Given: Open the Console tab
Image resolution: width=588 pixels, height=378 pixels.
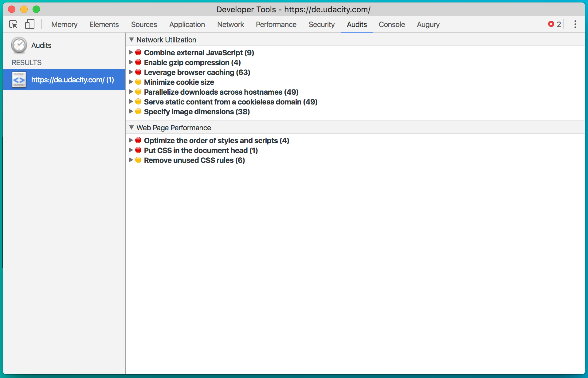Looking at the screenshot, I should click(392, 25).
